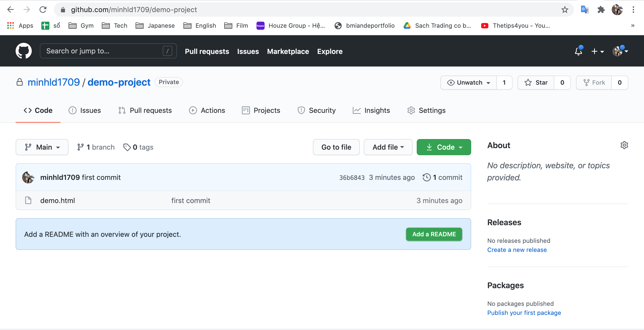
Task: Open the demo-project repository link
Action: [119, 82]
